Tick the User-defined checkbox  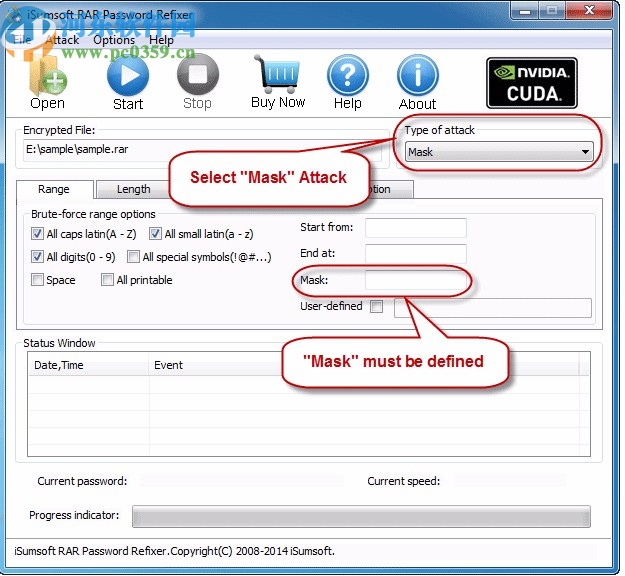pos(376,307)
